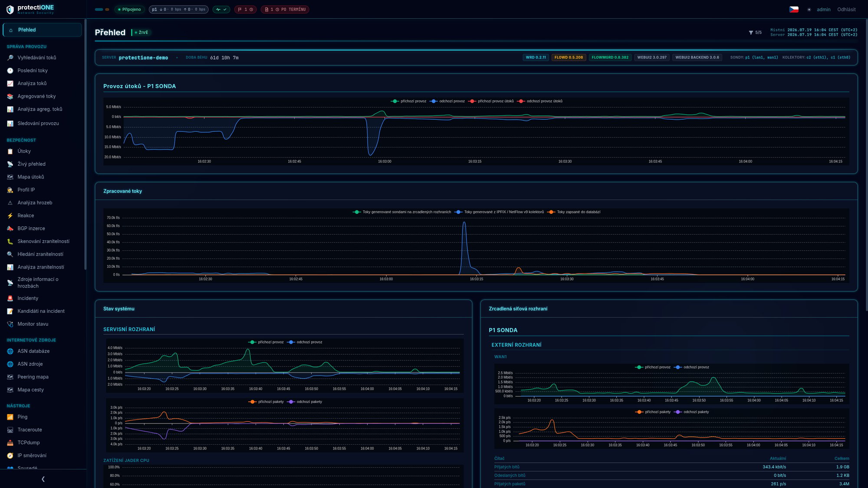This screenshot has width=868, height=488.
Task: Open the ASN zdroje menu item
Action: click(42, 364)
